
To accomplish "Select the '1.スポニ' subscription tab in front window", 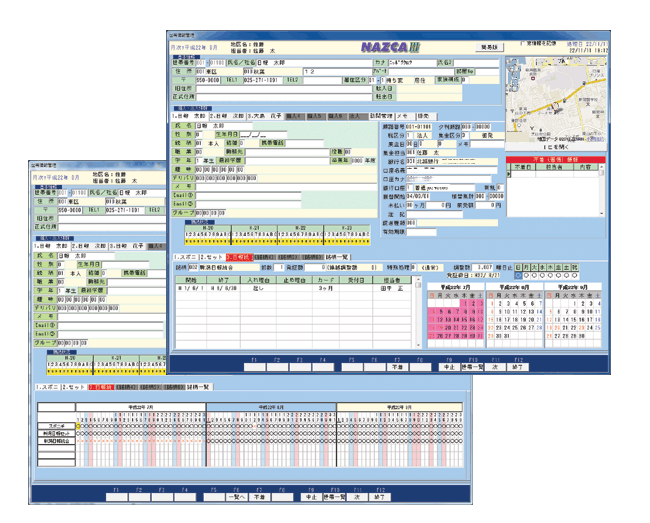I will pos(185,257).
